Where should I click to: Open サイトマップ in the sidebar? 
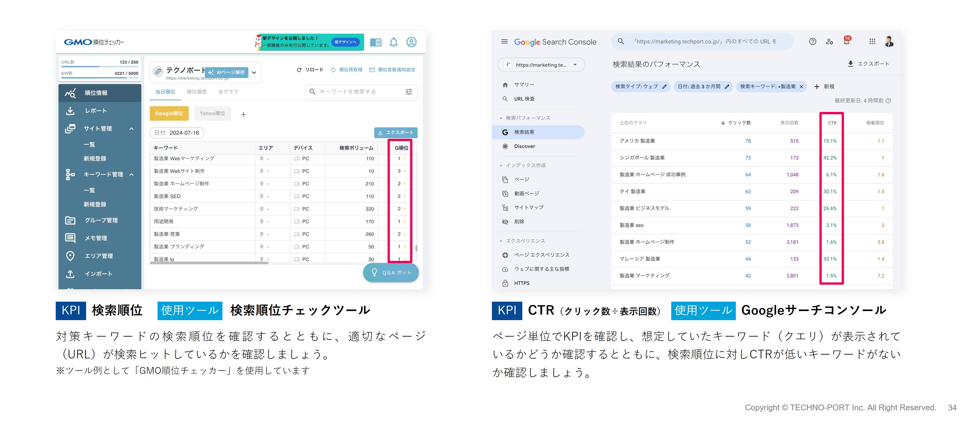click(538, 208)
